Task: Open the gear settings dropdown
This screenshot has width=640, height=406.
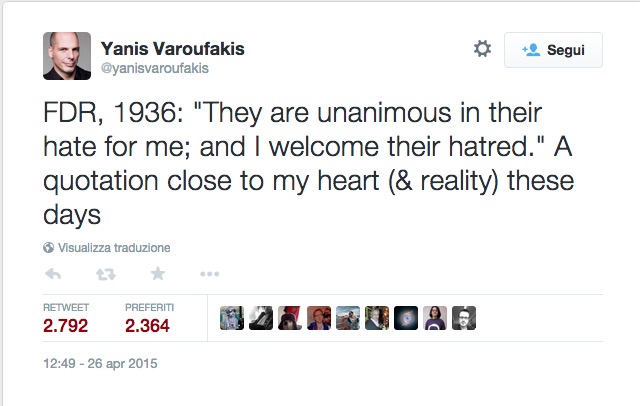Action: [x=482, y=49]
